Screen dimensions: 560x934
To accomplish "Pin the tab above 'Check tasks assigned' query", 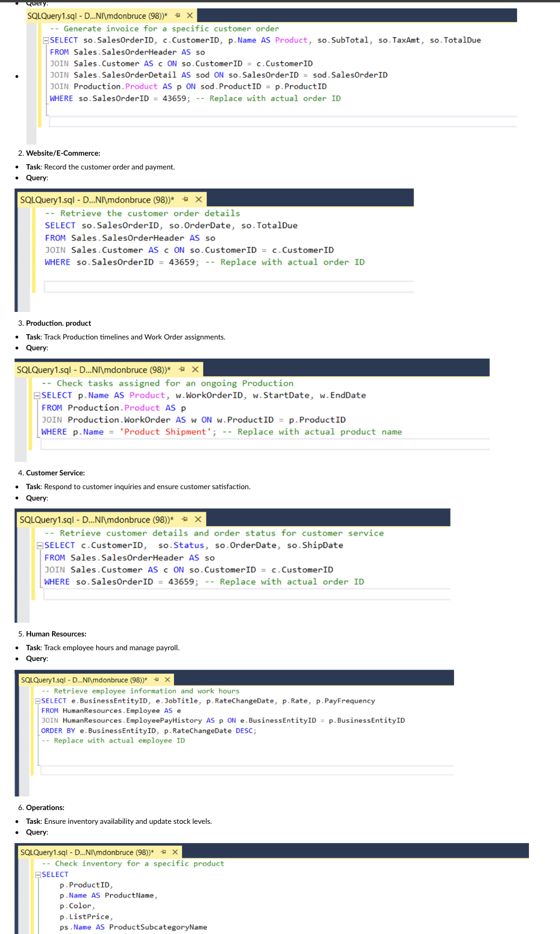I will 181,369.
